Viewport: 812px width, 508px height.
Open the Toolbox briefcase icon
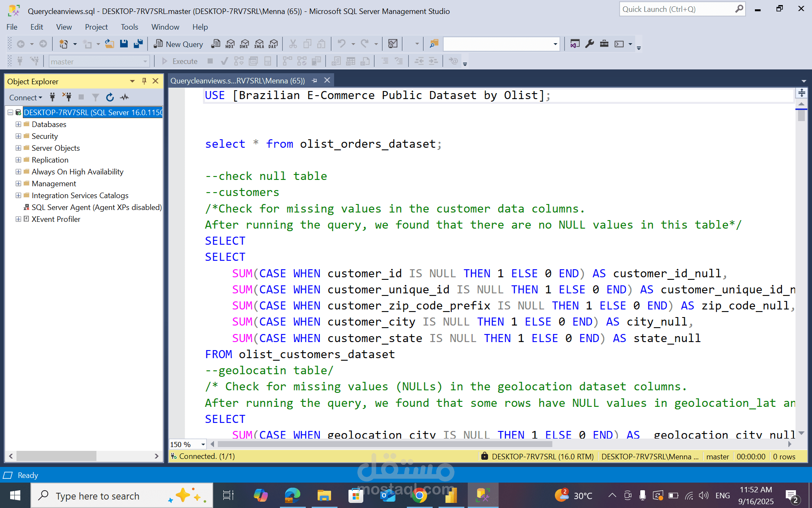(x=604, y=44)
